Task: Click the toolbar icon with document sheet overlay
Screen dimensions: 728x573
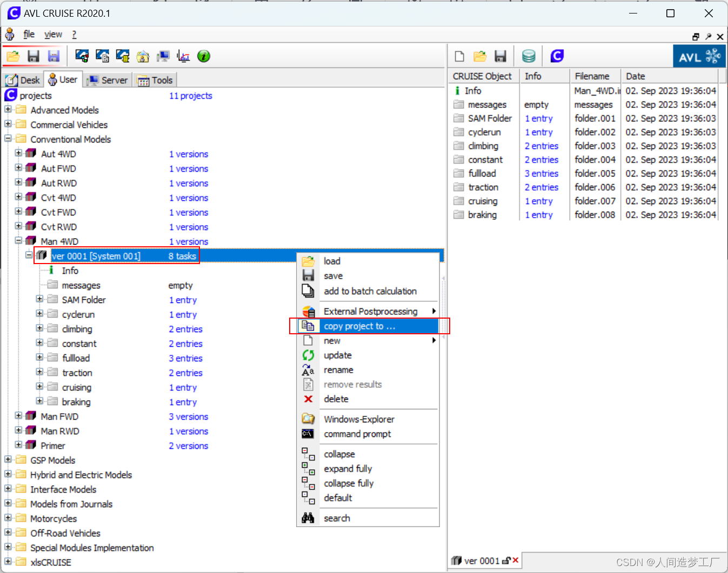Action: click(x=102, y=56)
